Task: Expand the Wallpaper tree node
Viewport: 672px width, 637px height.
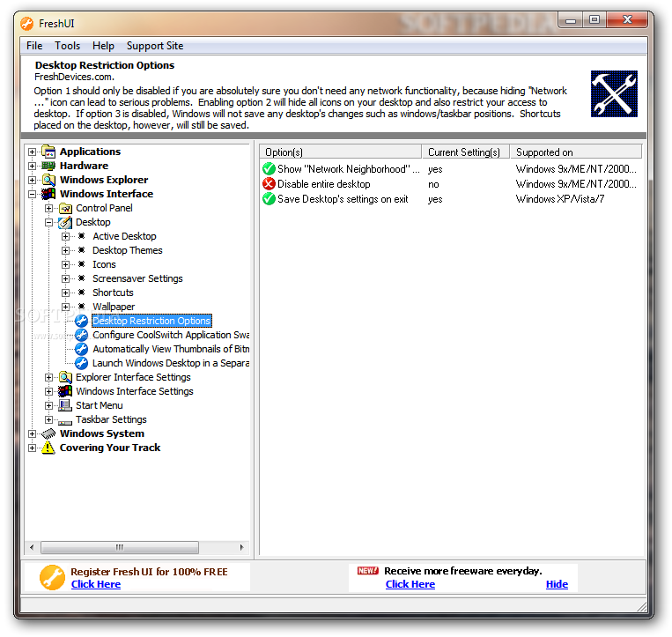Action: pos(65,307)
